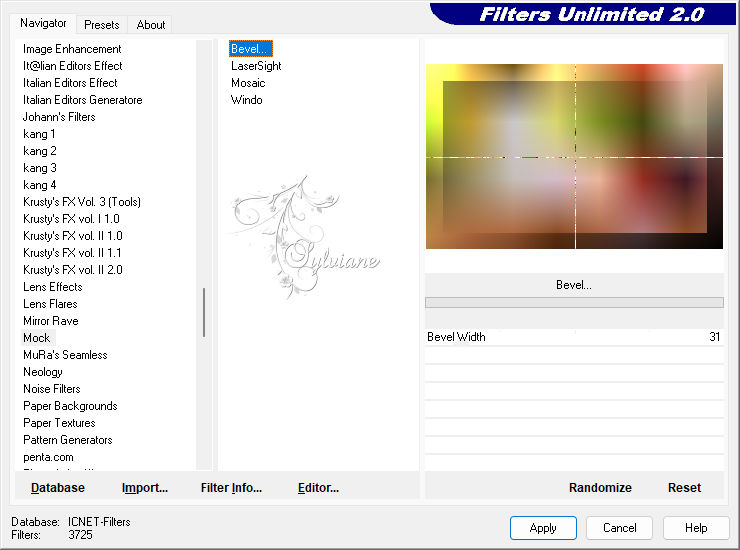Open the Presets tab
The width and height of the screenshot is (740, 550).
(x=101, y=25)
